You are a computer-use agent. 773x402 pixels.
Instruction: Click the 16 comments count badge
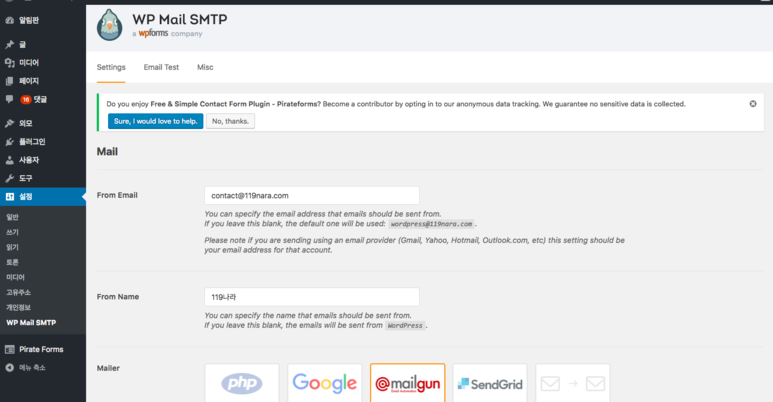click(x=26, y=100)
